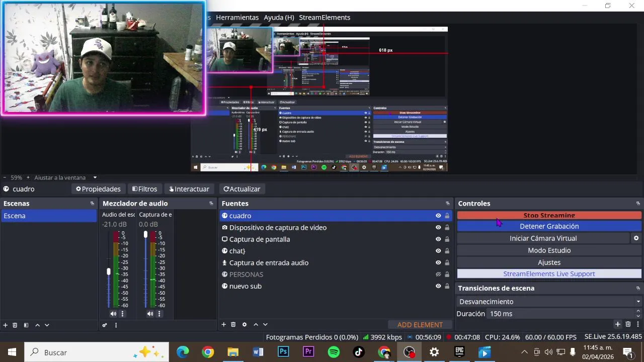Open the Herramientas menu
The width and height of the screenshot is (644, 362).
(x=237, y=17)
